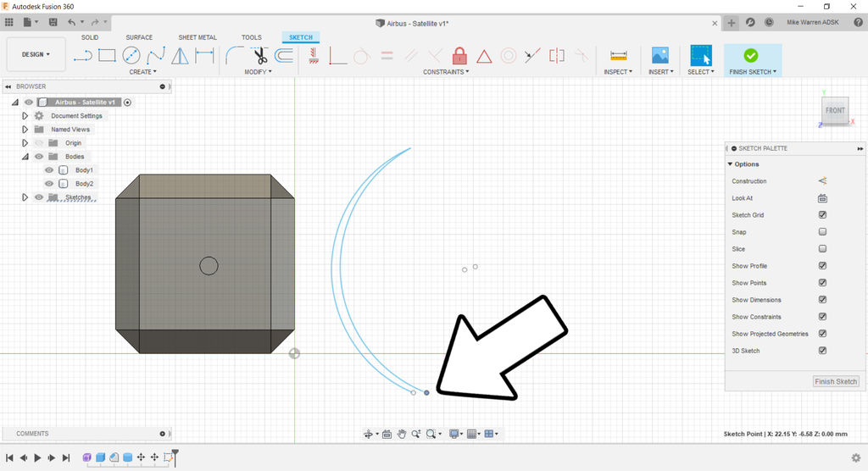Image resolution: width=868 pixels, height=471 pixels.
Task: Select the Rectangle sketch tool
Action: [x=107, y=56]
